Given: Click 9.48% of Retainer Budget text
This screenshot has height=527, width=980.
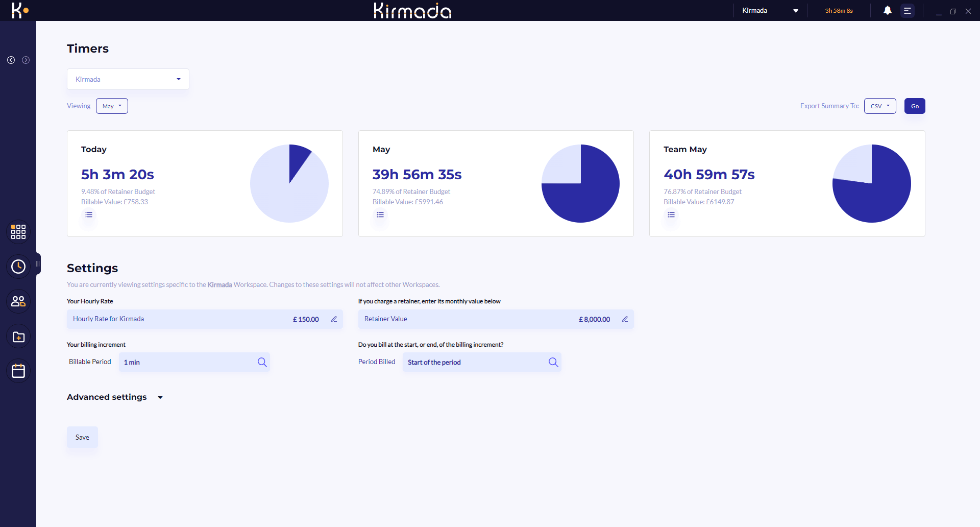Looking at the screenshot, I should pos(118,191).
